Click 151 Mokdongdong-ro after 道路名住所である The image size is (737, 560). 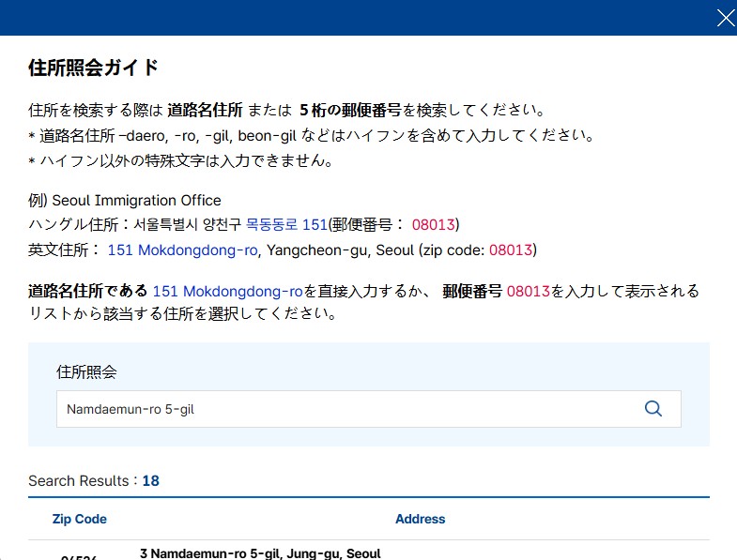tap(227, 292)
